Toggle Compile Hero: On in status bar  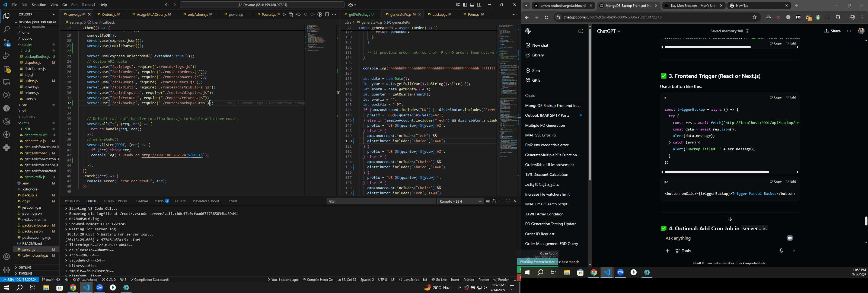pyautogui.click(x=318, y=279)
